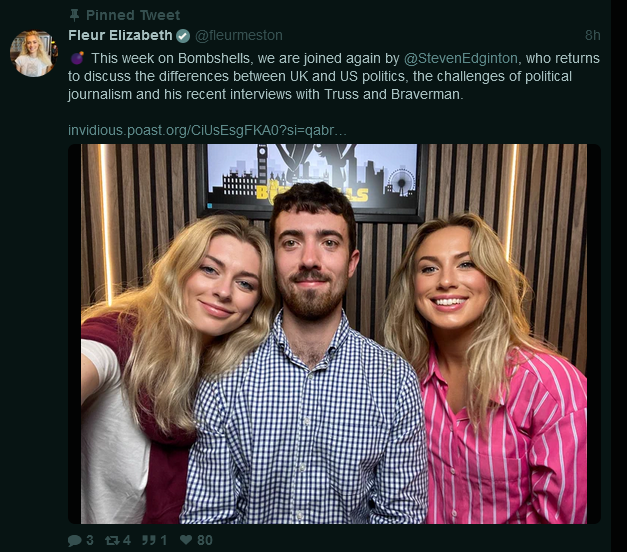Image resolution: width=627 pixels, height=552 pixels.
Task: Click the bomb emoji in tweet
Action: coord(77,58)
